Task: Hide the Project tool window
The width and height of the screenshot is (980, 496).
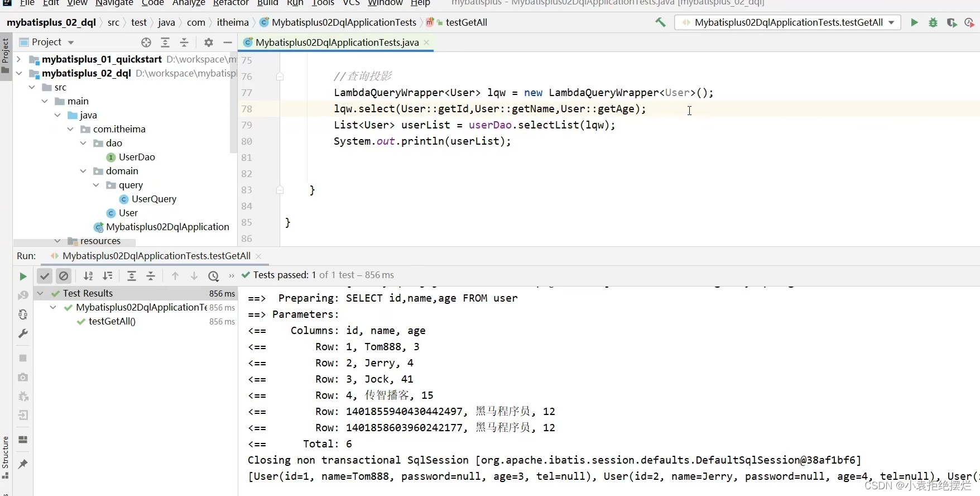Action: pos(227,42)
